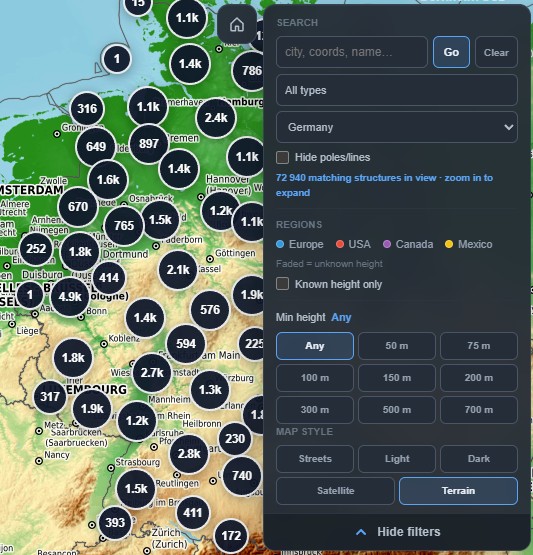Viewport: 533px width, 555px height.
Task: Expand the 2.8k cluster marker
Action: [189, 453]
